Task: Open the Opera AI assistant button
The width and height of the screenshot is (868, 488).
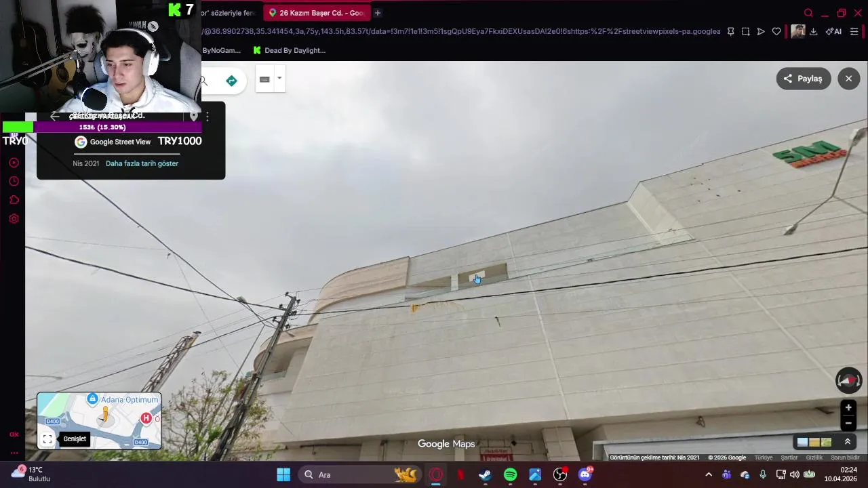Action: pos(833,31)
